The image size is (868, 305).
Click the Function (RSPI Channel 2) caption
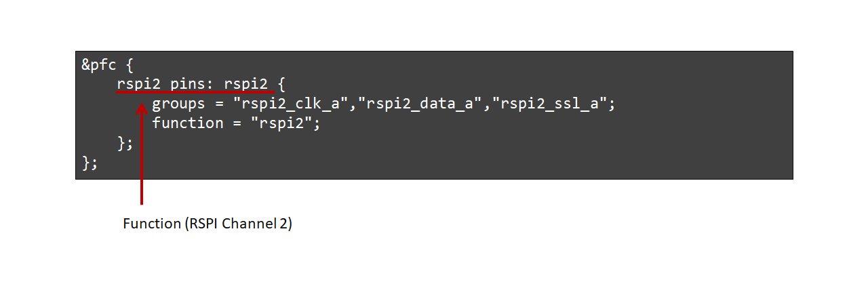point(208,224)
